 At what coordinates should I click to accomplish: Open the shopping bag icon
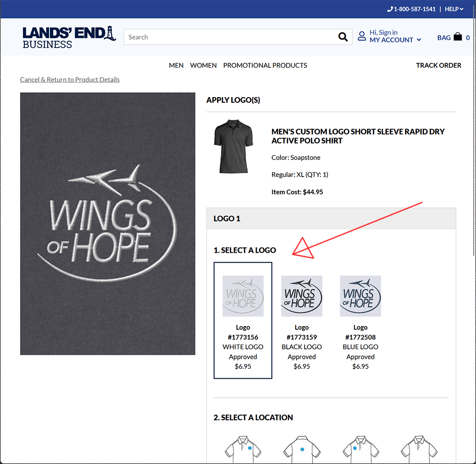click(457, 37)
